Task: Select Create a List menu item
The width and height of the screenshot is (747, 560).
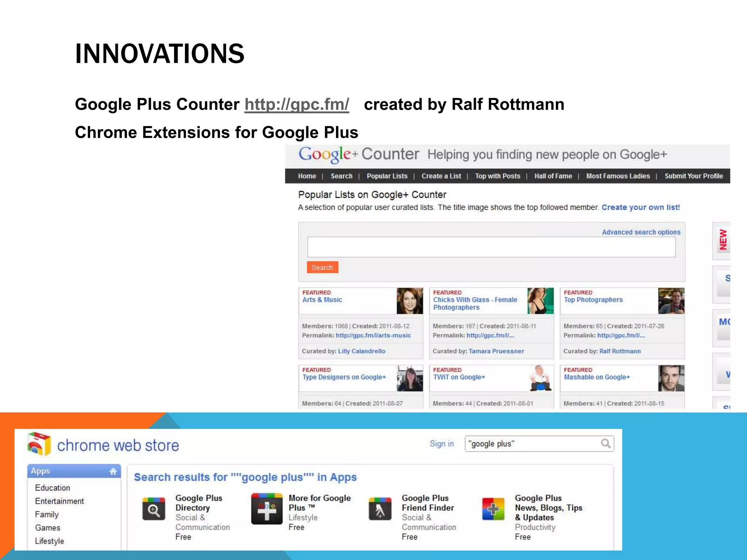Action: coord(441,176)
